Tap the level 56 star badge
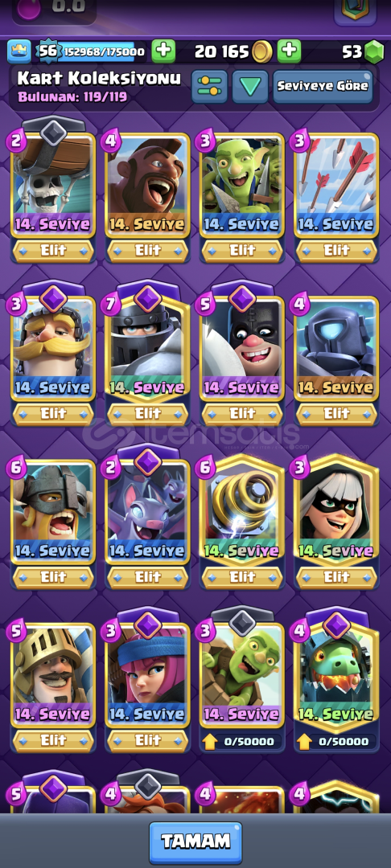The width and height of the screenshot is (391, 868). (48, 51)
